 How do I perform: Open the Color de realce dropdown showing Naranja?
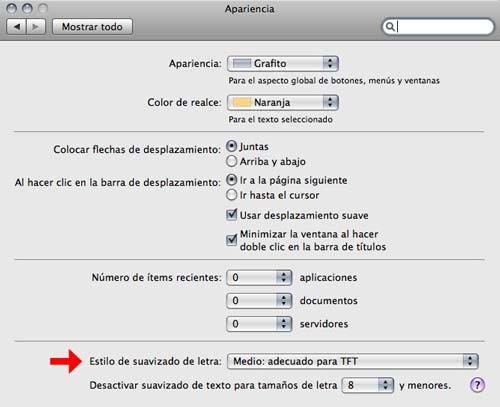click(283, 102)
